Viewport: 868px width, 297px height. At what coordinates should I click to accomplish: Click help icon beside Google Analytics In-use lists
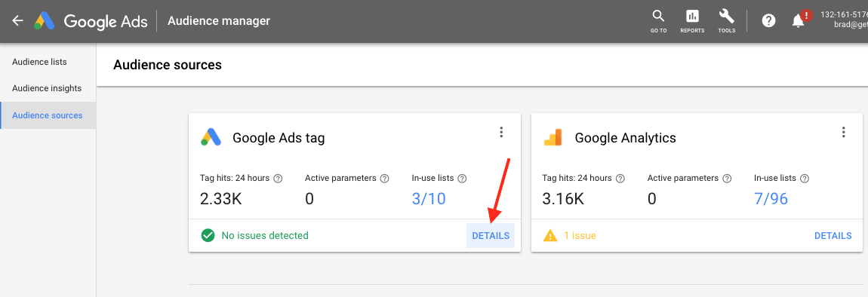(x=805, y=179)
